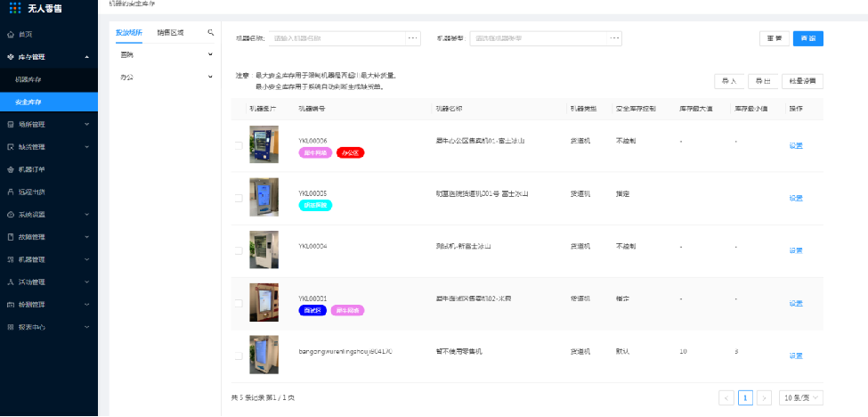868x417 pixels.
Task: Click the dark blue tag under YKL00001
Action: pos(312,311)
